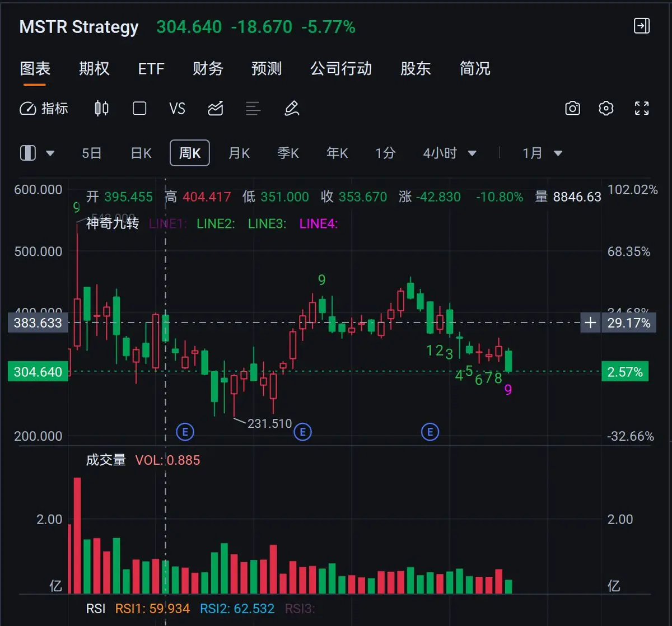Select the 1分 timeframe

tap(385, 153)
